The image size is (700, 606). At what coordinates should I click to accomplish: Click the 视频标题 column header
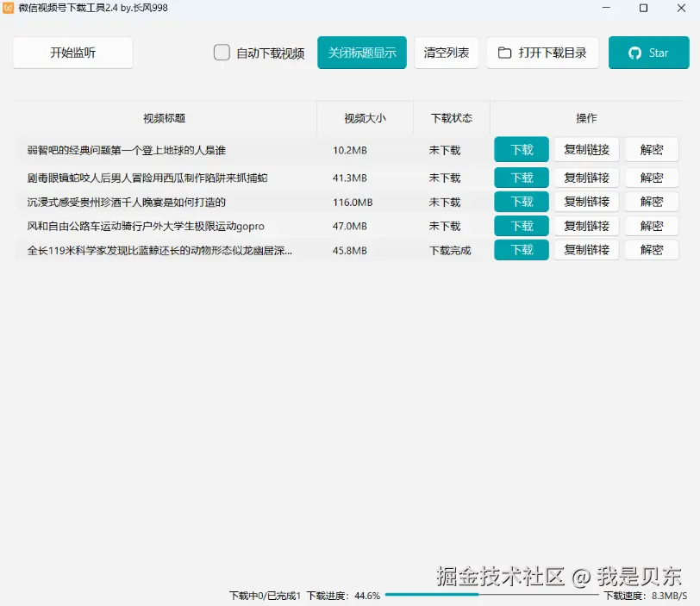(165, 118)
